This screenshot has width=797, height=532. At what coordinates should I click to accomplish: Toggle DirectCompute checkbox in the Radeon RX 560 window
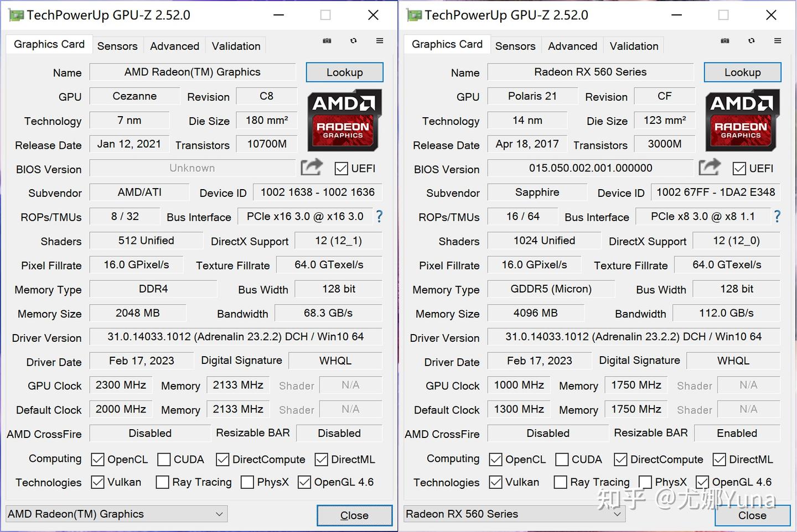(x=620, y=460)
